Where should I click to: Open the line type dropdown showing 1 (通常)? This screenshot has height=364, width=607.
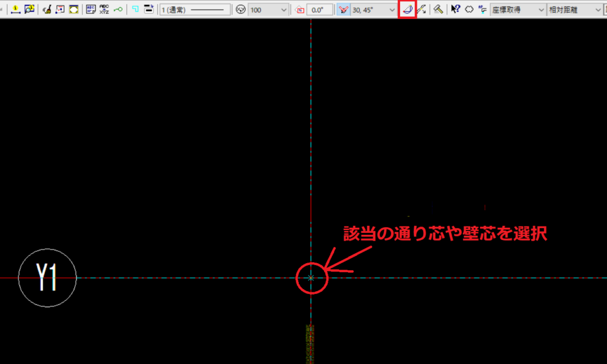(x=196, y=9)
